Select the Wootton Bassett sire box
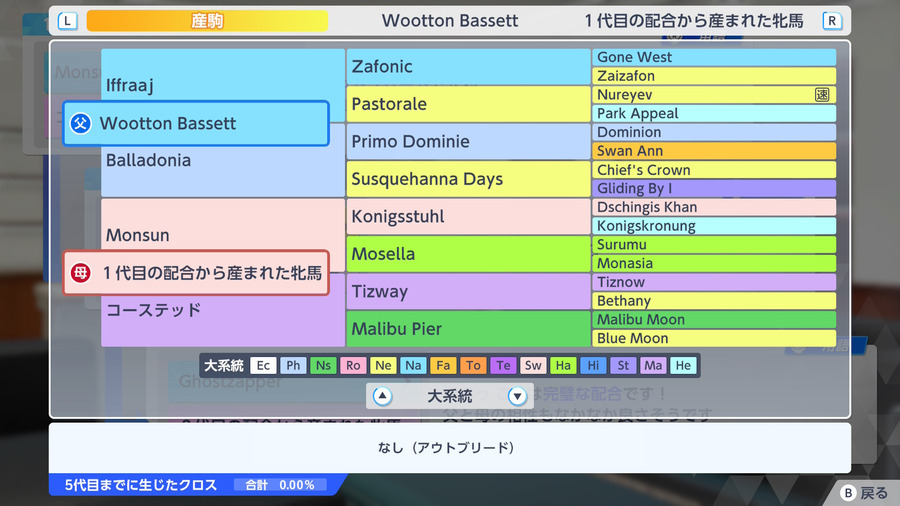The image size is (900, 506). tap(196, 123)
